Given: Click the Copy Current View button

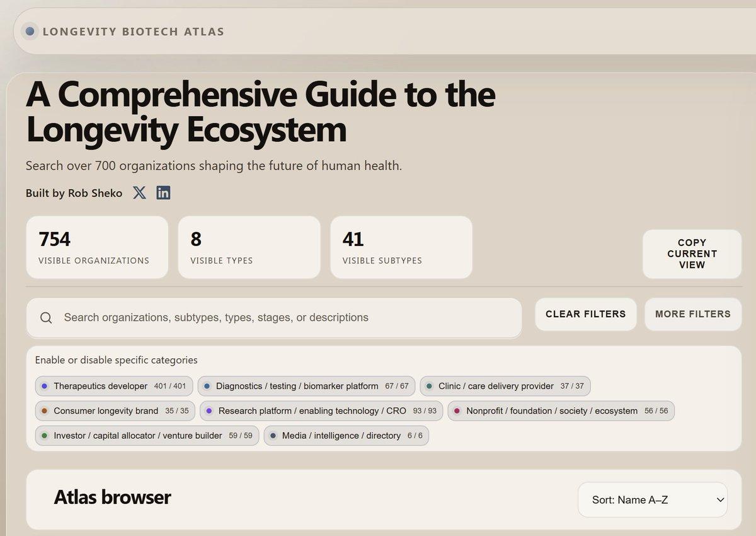Looking at the screenshot, I should pyautogui.click(x=692, y=253).
